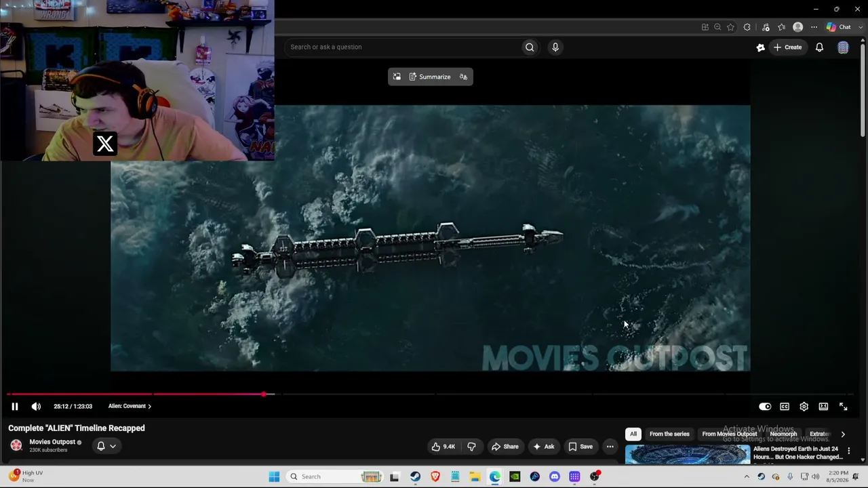Start voice search with the microphone icon
The height and width of the screenshot is (488, 868).
tap(555, 47)
